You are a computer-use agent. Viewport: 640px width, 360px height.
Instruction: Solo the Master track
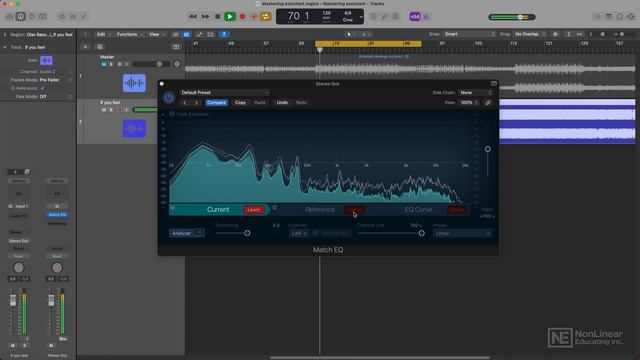coord(111,64)
